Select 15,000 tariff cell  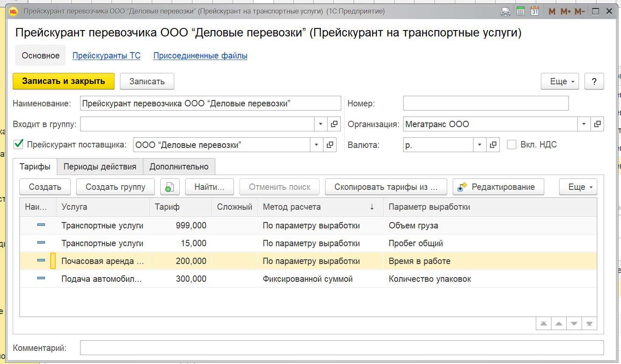181,243
